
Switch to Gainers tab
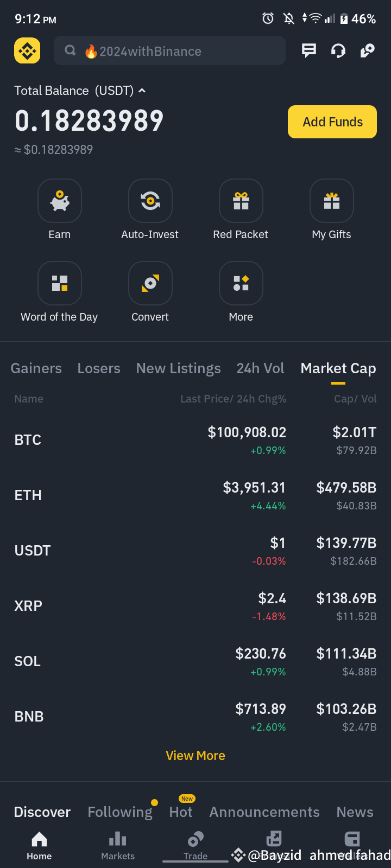(x=36, y=368)
